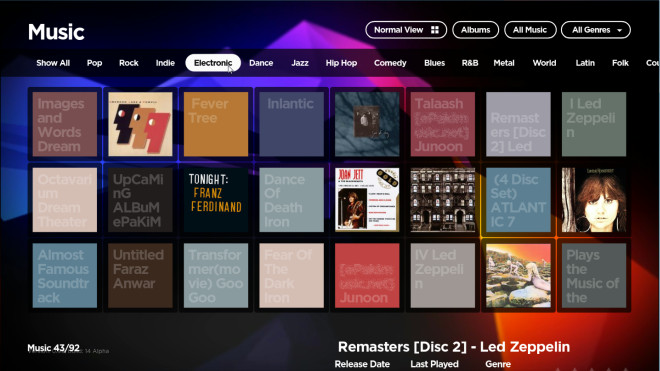This screenshot has height=371, width=660.
Task: Open the dark blue branches cover album
Action: click(367, 124)
